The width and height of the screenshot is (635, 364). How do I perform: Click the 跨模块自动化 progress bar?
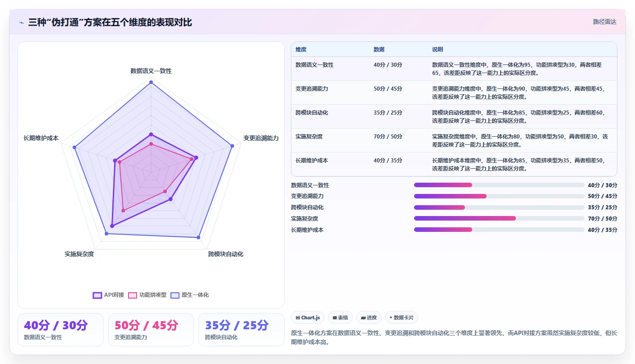click(499, 207)
